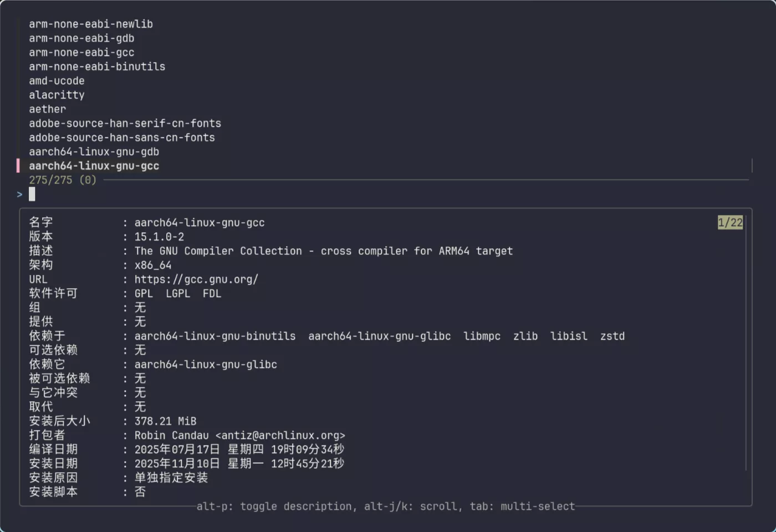Select aether in the package list
Viewport: 776px width, 532px height.
point(47,109)
